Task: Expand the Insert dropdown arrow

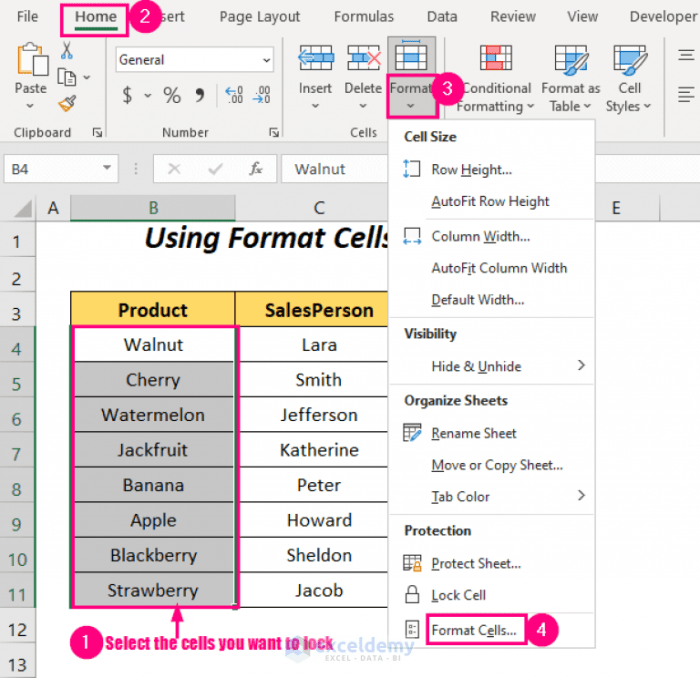Action: (x=315, y=106)
